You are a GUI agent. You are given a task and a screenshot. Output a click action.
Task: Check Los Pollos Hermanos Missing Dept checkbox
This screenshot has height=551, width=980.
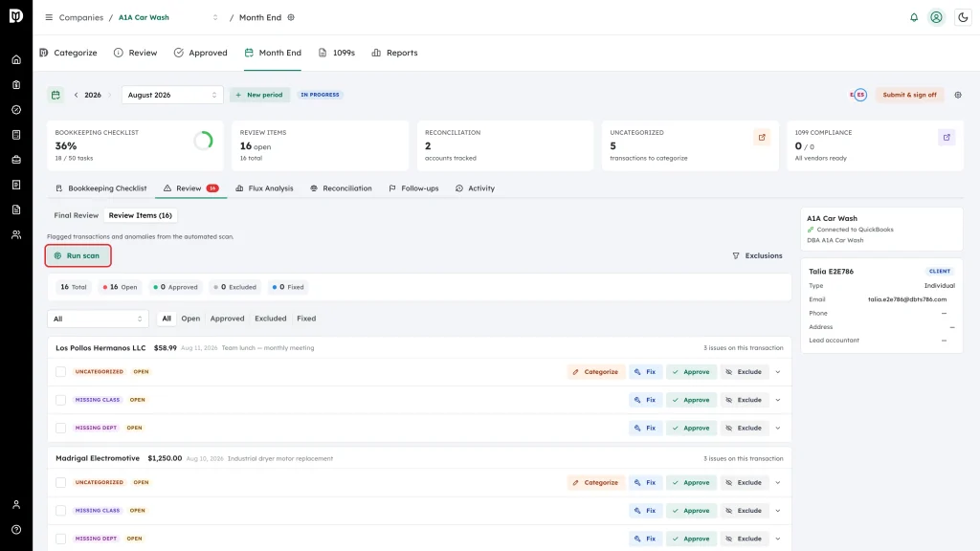[x=60, y=428]
